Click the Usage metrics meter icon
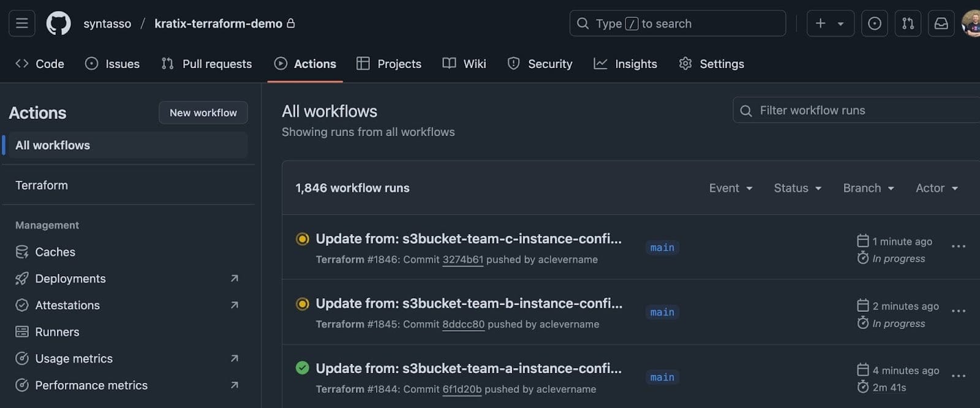Image resolution: width=980 pixels, height=408 pixels. coord(22,358)
